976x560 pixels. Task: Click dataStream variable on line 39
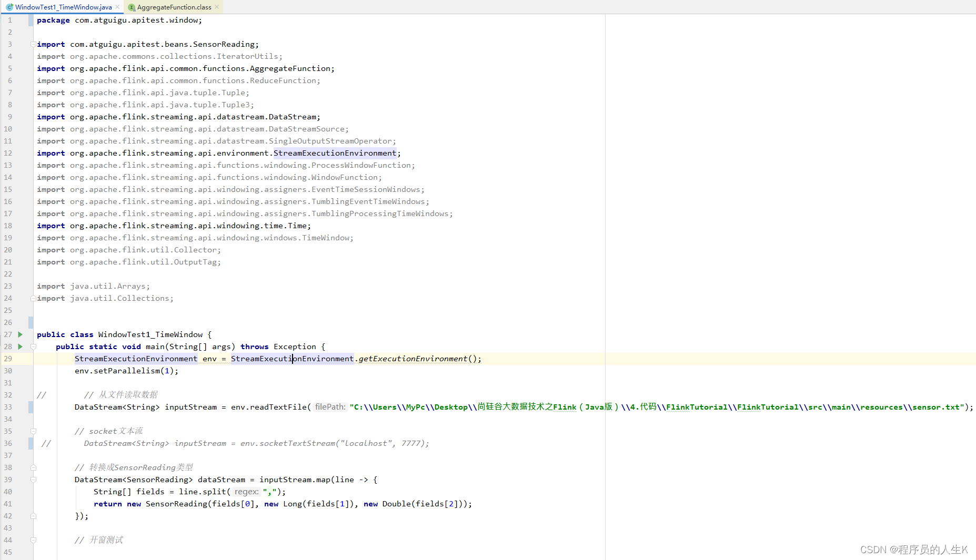pos(222,480)
